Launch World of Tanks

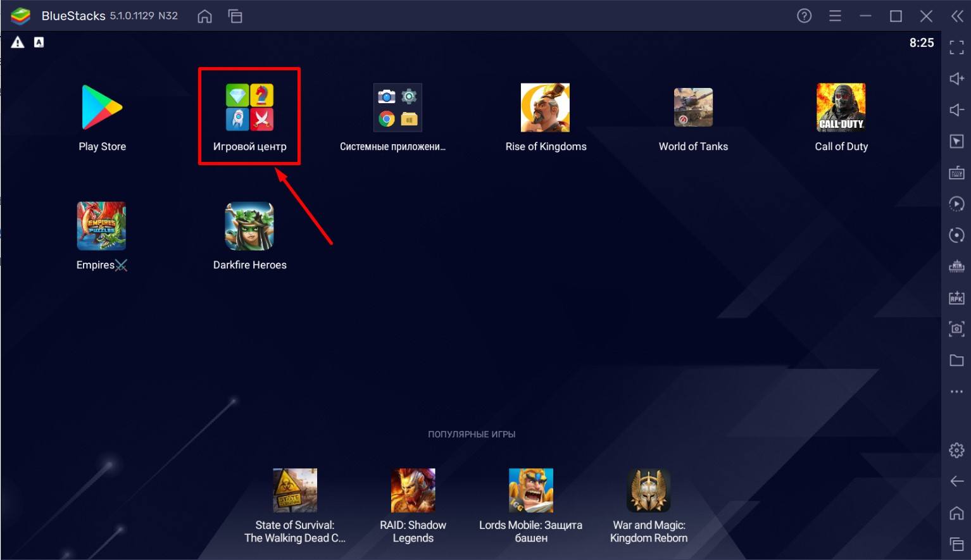pos(693,108)
